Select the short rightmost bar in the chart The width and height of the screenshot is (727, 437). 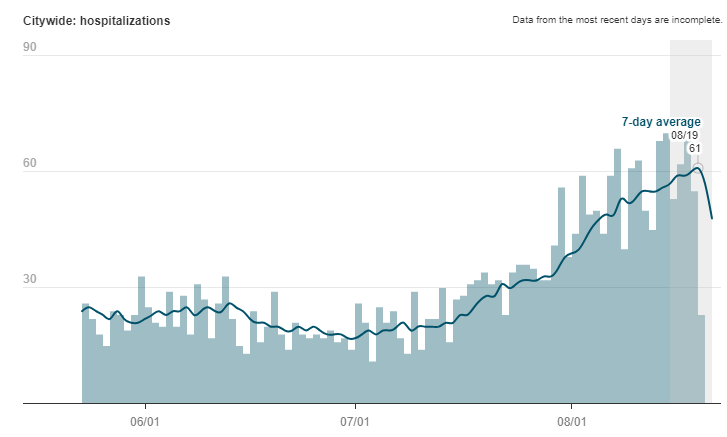(x=702, y=360)
